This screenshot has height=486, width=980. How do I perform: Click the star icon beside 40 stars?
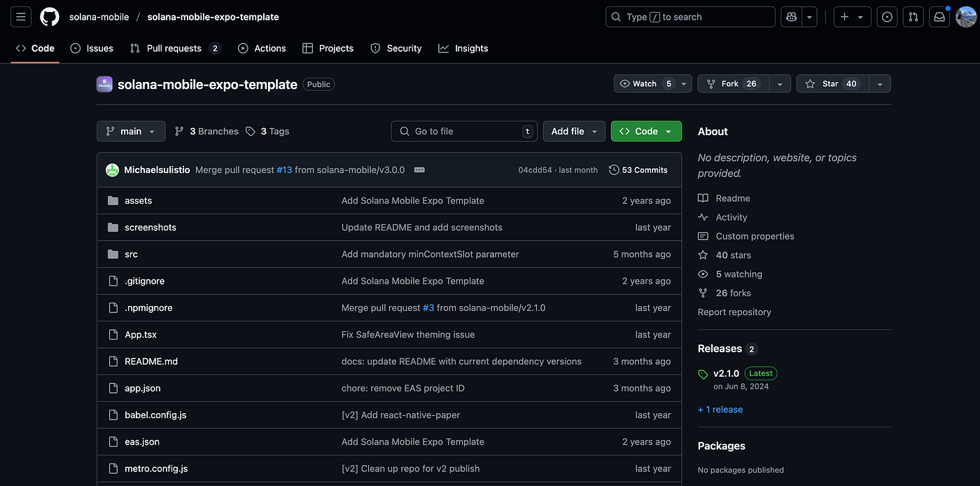(x=703, y=255)
